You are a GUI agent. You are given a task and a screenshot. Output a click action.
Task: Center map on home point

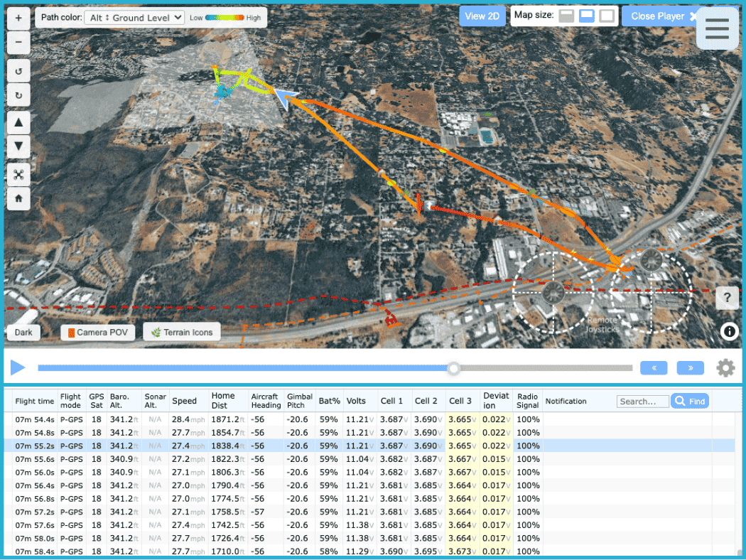click(18, 200)
